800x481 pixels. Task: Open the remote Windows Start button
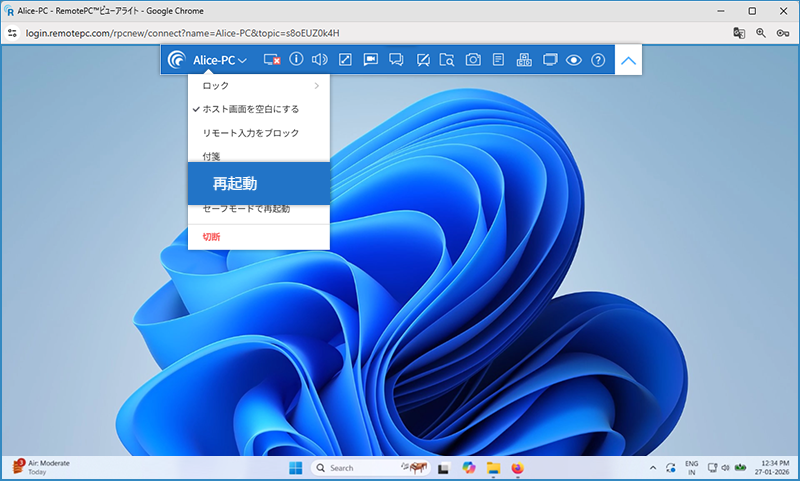[295, 468]
